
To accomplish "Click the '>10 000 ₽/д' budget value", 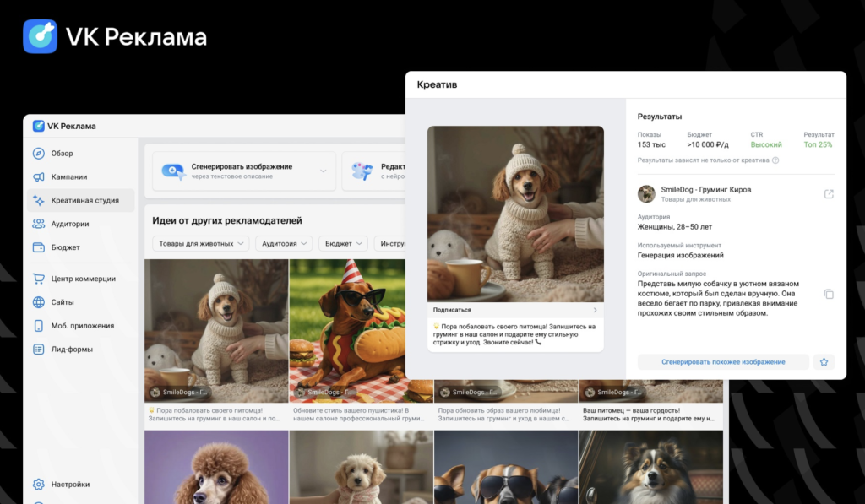I will pyautogui.click(x=708, y=144).
